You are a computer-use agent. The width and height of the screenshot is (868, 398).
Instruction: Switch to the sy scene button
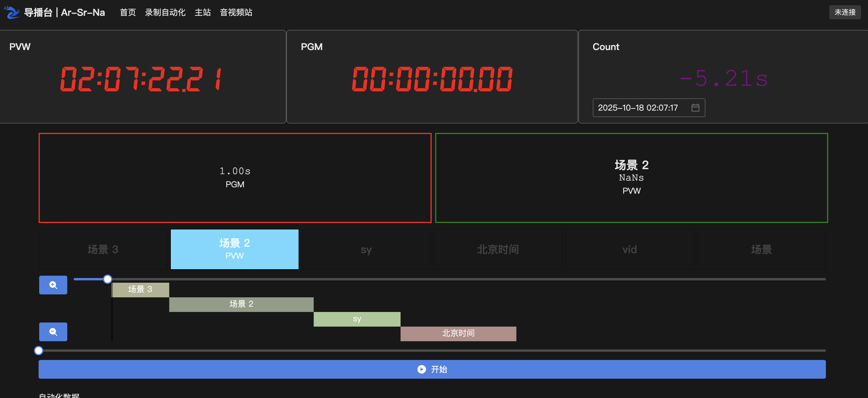[366, 250]
